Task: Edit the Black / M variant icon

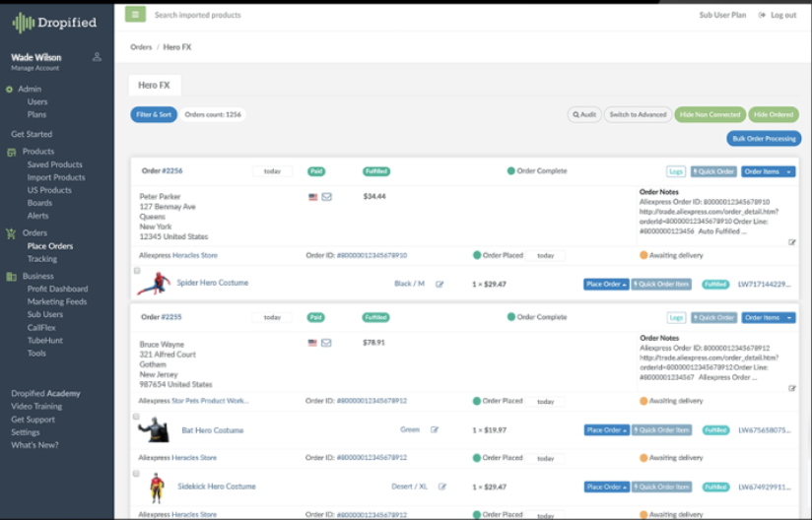Action: 440,284
